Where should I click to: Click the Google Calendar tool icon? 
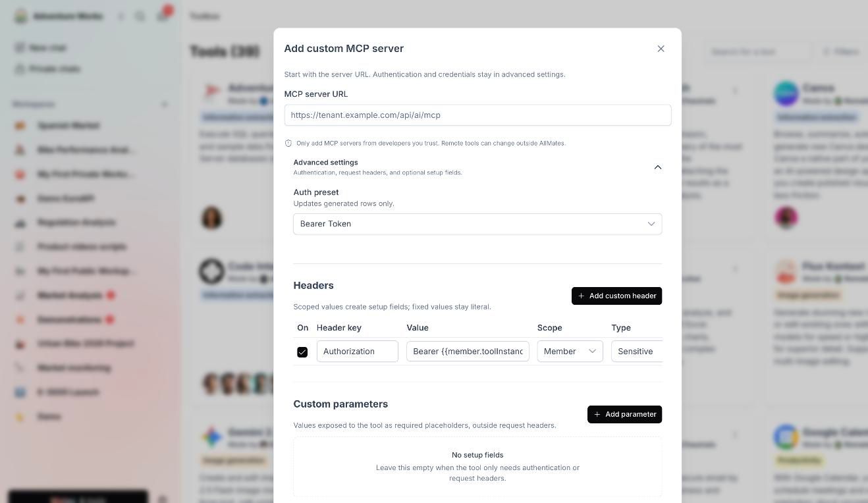tap(786, 437)
